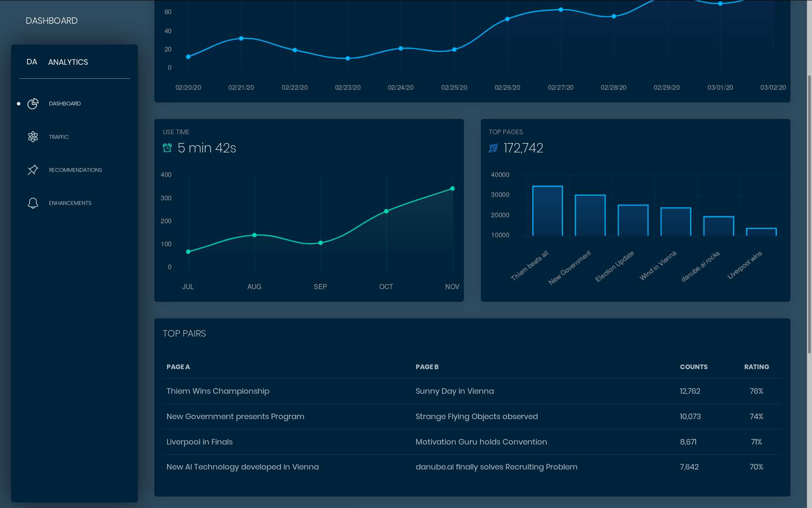The image size is (812, 508).
Task: Open the Recommendations menu item
Action: pos(75,170)
